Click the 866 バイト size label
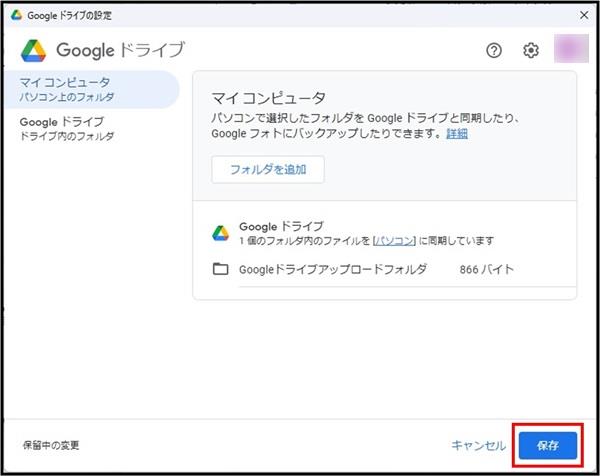 (485, 269)
